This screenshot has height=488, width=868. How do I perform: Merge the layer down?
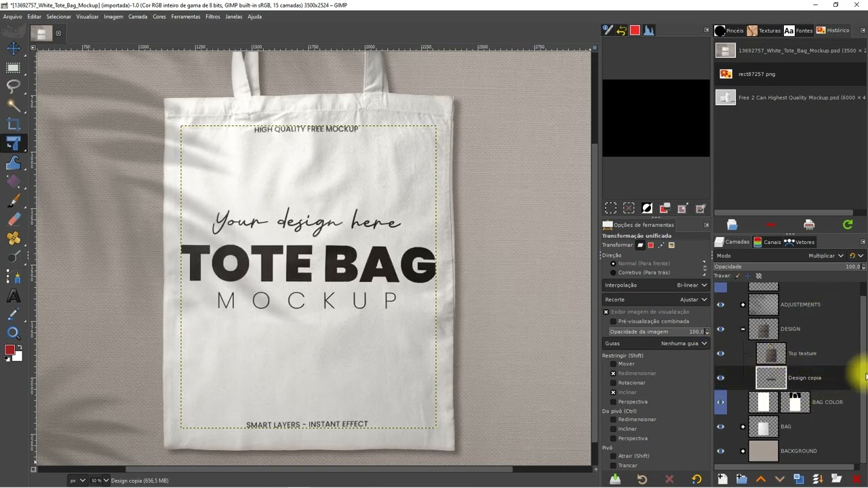pos(818,479)
